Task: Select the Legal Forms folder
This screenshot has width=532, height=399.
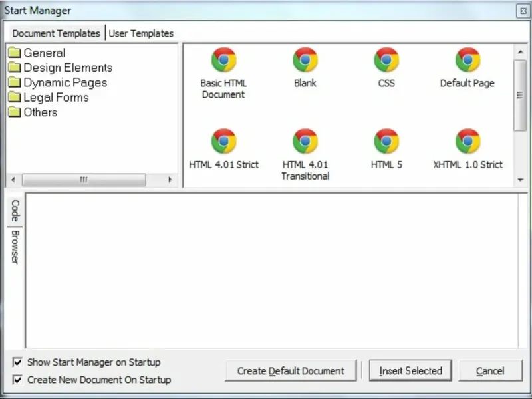Action: (49, 97)
